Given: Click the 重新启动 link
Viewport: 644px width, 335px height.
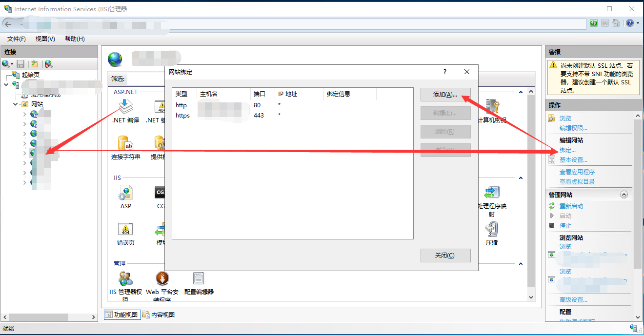Looking at the screenshot, I should coord(571,206).
